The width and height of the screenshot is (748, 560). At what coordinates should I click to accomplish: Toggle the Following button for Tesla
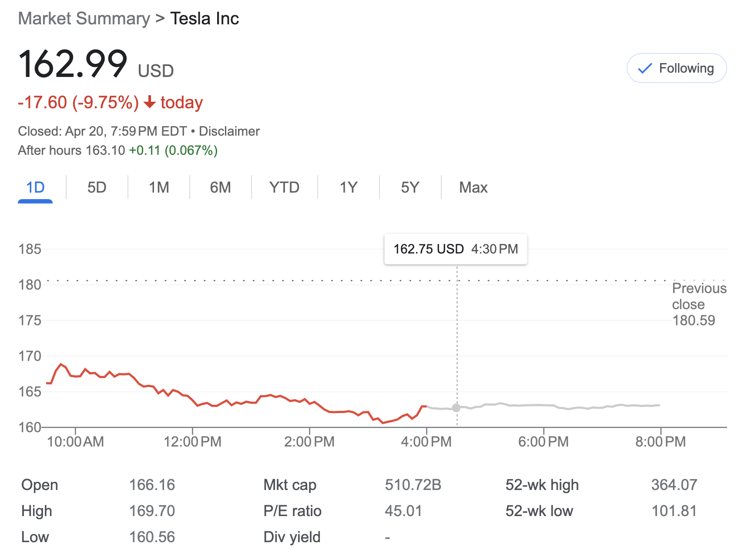tap(676, 68)
